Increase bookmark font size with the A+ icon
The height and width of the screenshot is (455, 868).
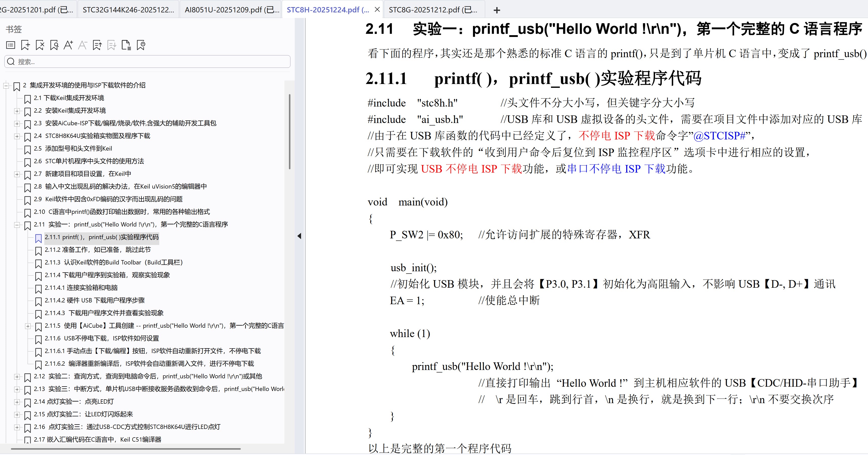click(68, 45)
